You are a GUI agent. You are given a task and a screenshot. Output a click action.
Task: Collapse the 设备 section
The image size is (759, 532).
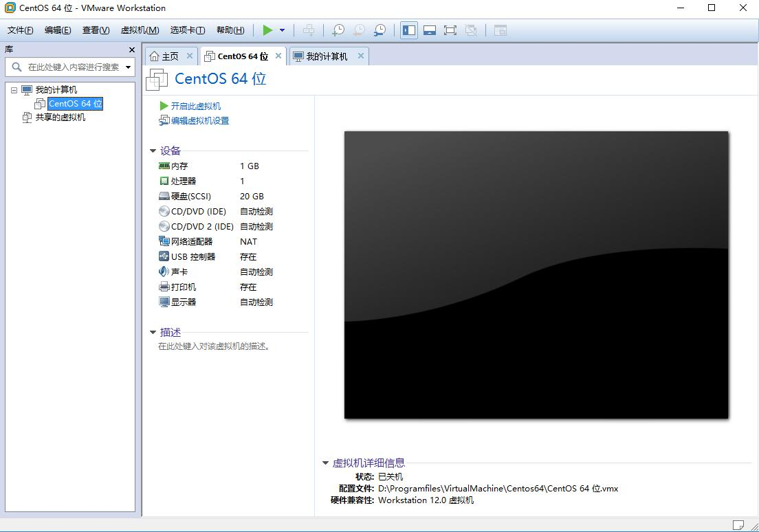(153, 151)
